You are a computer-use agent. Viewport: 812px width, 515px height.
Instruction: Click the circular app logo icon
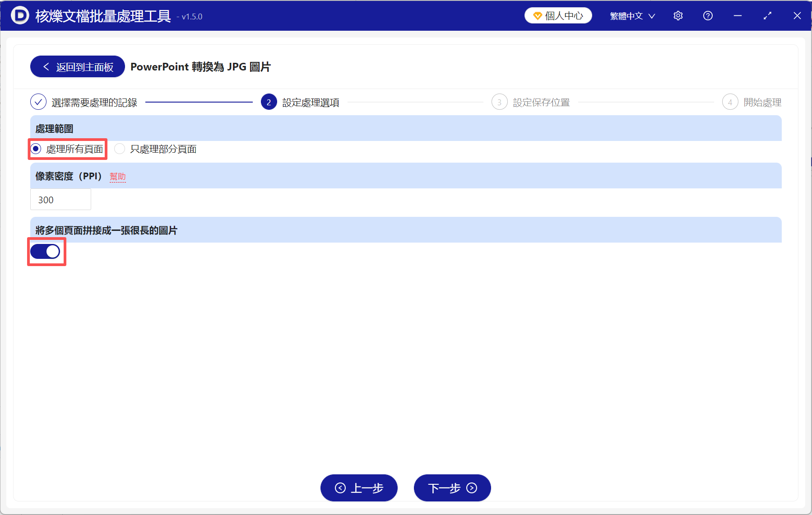19,15
